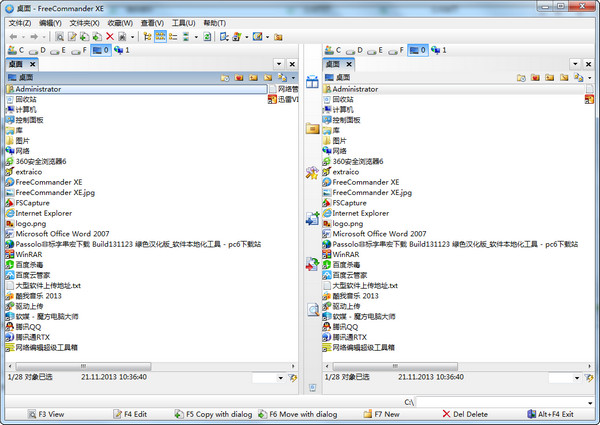Open the 编辑(Y) menu

[50, 23]
